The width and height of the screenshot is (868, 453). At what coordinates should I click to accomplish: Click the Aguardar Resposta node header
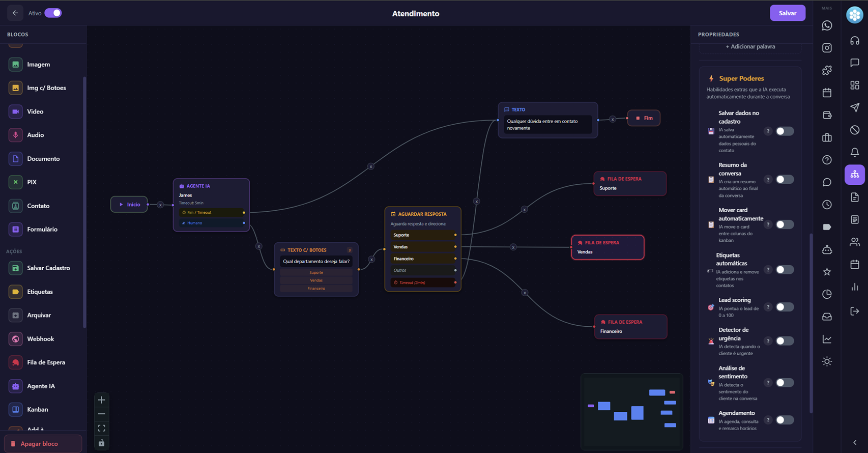click(x=422, y=214)
